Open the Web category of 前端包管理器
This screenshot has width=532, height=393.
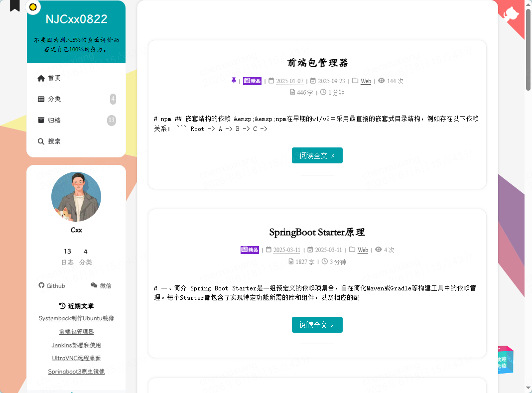point(366,81)
